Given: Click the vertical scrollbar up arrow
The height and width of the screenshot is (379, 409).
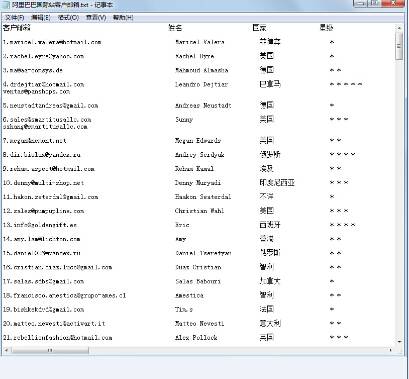Looking at the screenshot, I should click(399, 28).
